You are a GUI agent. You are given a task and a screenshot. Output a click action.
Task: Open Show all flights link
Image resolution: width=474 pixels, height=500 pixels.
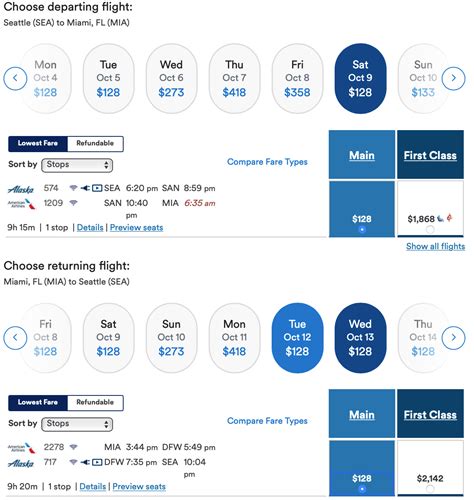tap(435, 246)
